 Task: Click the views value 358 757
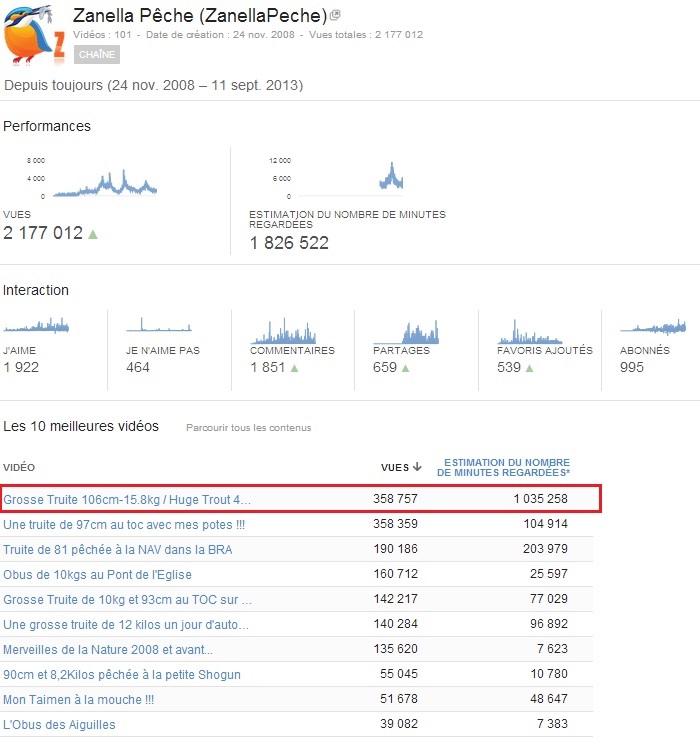pyautogui.click(x=395, y=499)
